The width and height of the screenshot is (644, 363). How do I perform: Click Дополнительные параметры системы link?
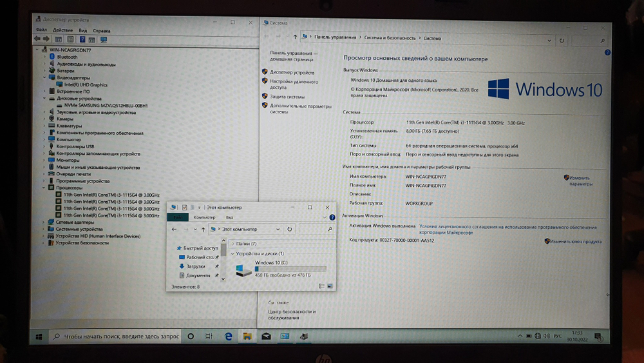(x=300, y=108)
